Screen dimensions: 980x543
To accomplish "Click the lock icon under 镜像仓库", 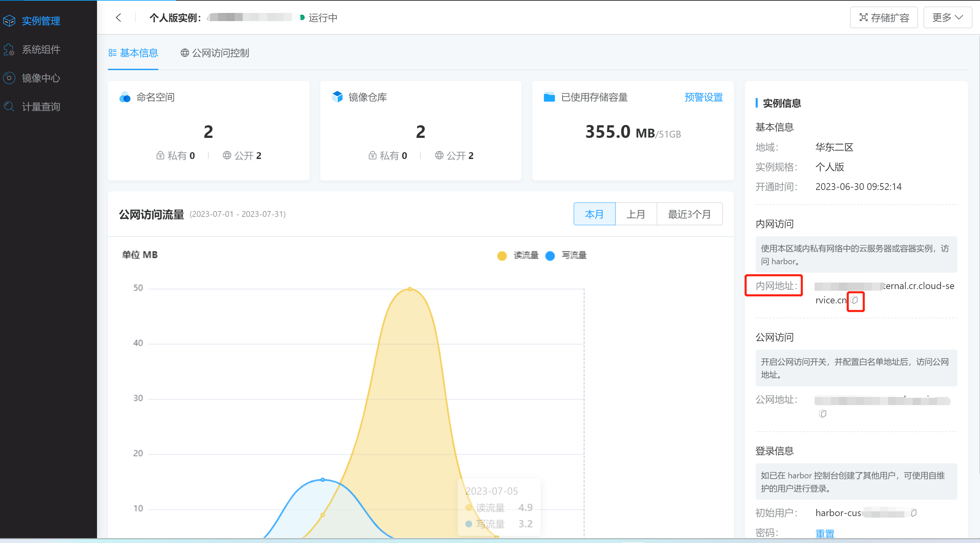I will (372, 155).
